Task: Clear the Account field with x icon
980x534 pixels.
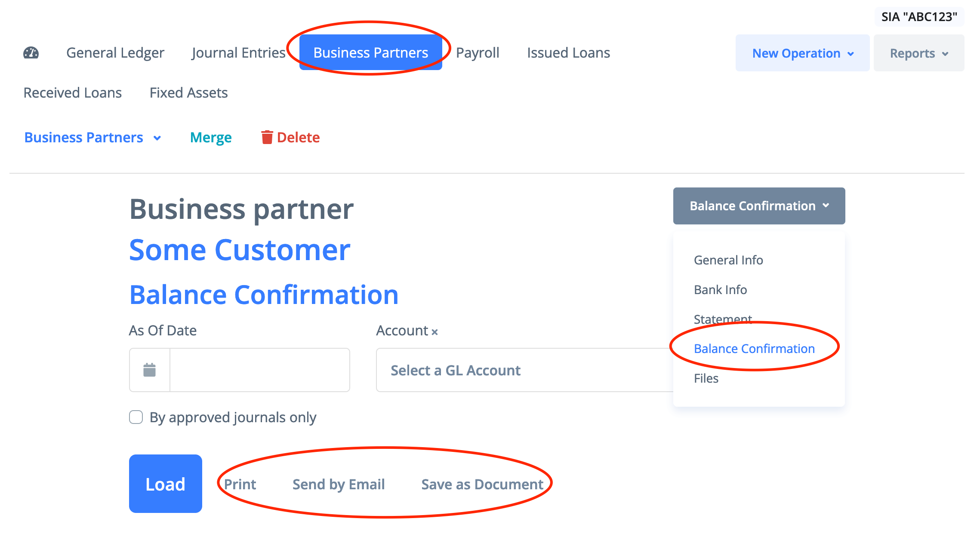Action: (435, 332)
